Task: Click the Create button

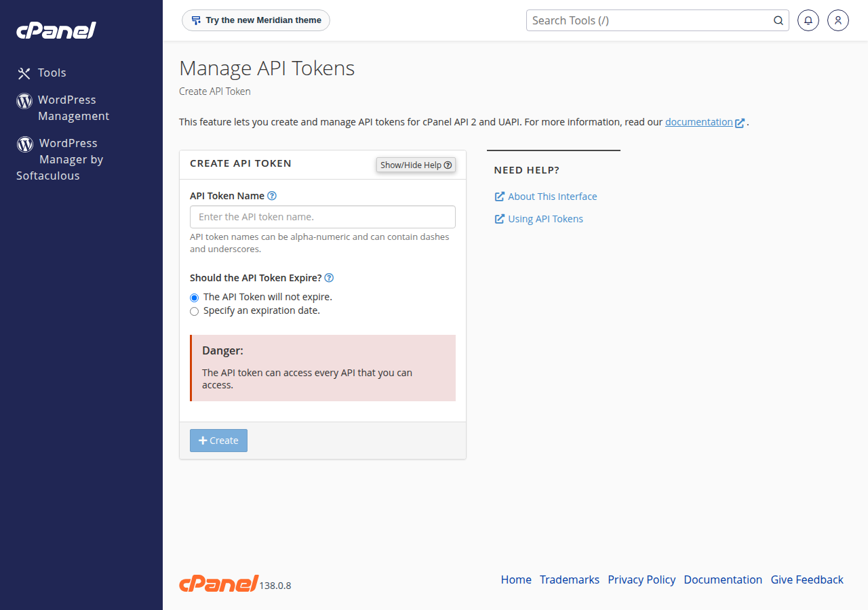Action: (218, 441)
